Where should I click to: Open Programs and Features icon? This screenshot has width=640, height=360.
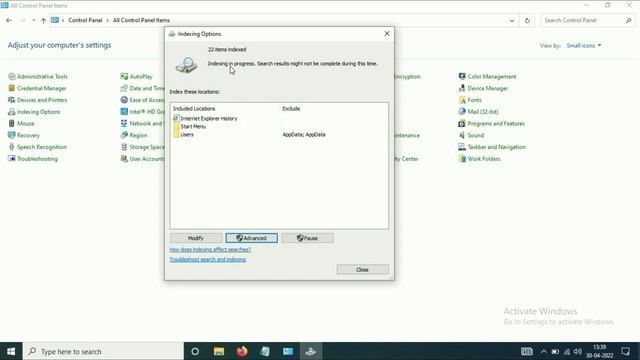click(x=462, y=123)
